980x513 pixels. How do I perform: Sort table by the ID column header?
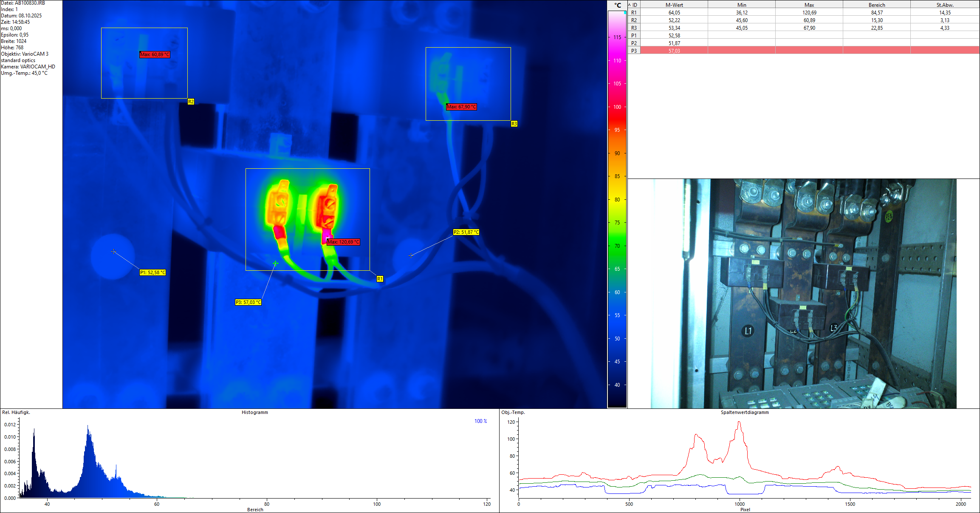pyautogui.click(x=634, y=5)
